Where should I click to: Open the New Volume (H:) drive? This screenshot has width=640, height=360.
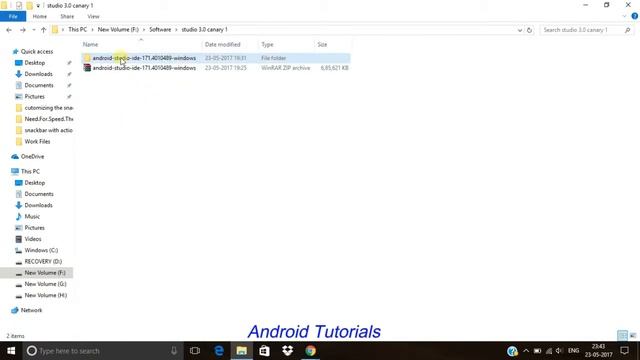46,295
